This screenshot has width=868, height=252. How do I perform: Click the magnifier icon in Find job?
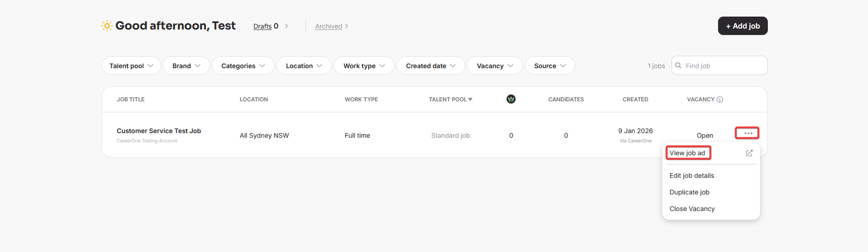click(678, 65)
